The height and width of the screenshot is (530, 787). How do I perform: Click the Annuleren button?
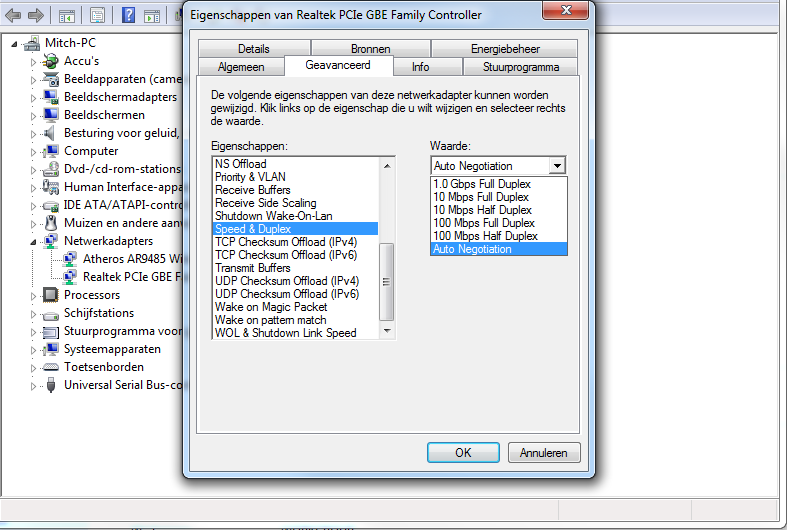(544, 452)
